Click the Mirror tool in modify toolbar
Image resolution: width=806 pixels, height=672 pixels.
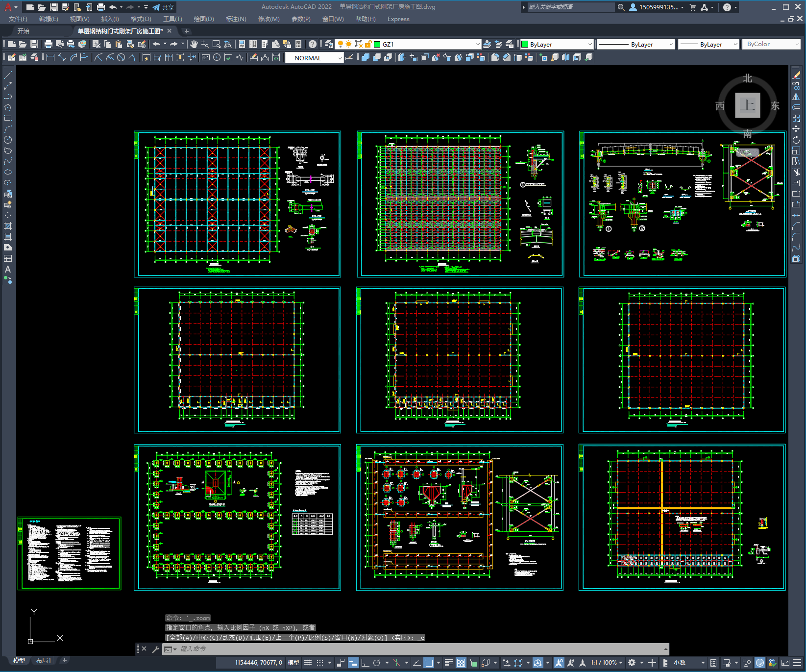[x=796, y=97]
